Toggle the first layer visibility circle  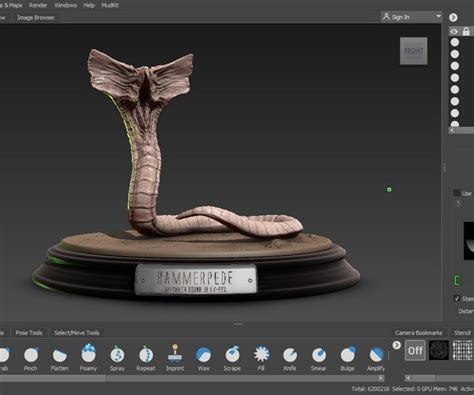[x=455, y=42]
